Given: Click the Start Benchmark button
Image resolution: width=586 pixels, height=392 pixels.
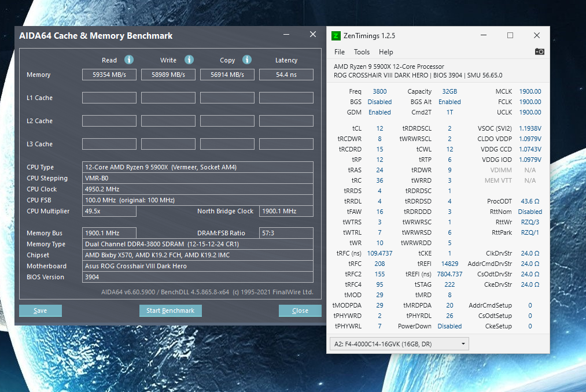Looking at the screenshot, I should click(x=171, y=310).
